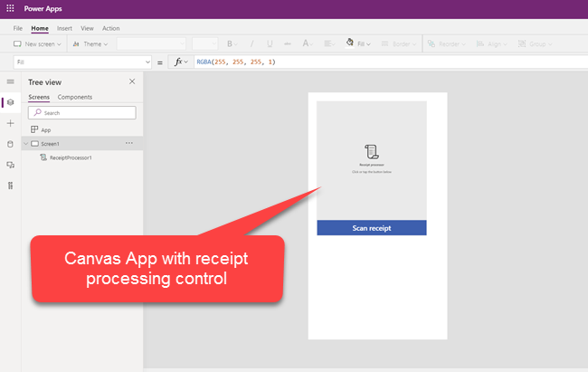Select the Home ribbon tab
This screenshot has height=372, width=588.
coord(40,28)
